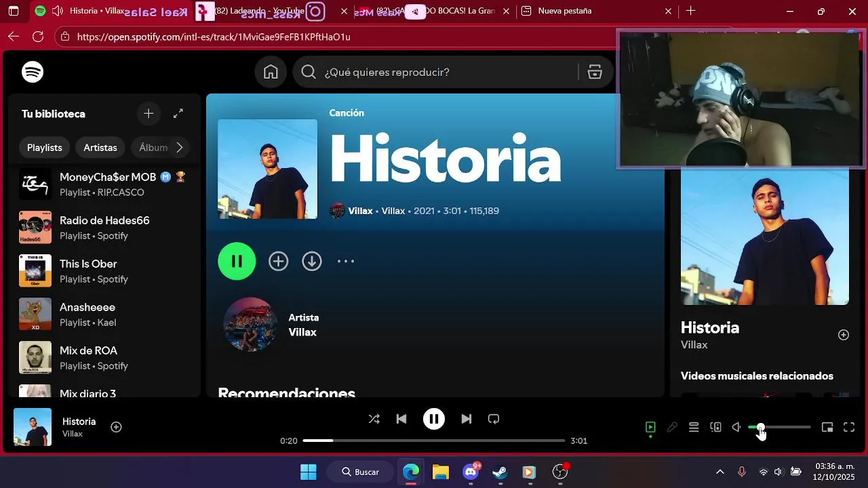Open the Anasheeee playlist
The height and width of the screenshot is (488, 868).
click(x=104, y=314)
